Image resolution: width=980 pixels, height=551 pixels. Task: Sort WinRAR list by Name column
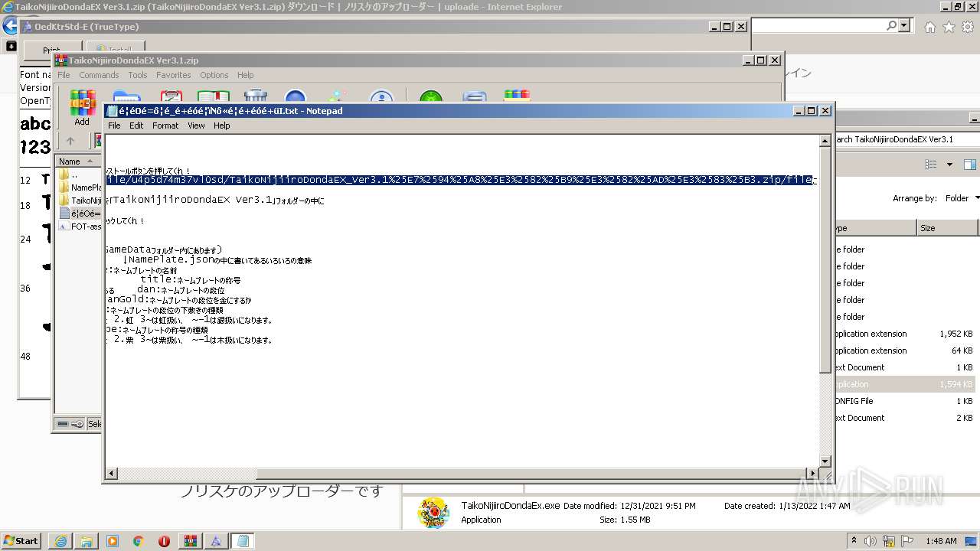pyautogui.click(x=78, y=161)
